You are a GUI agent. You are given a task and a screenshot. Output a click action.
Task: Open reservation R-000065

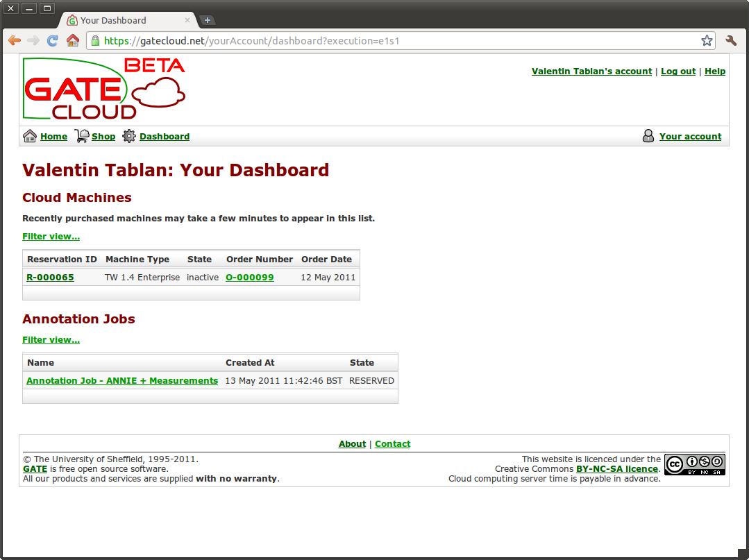tap(50, 278)
